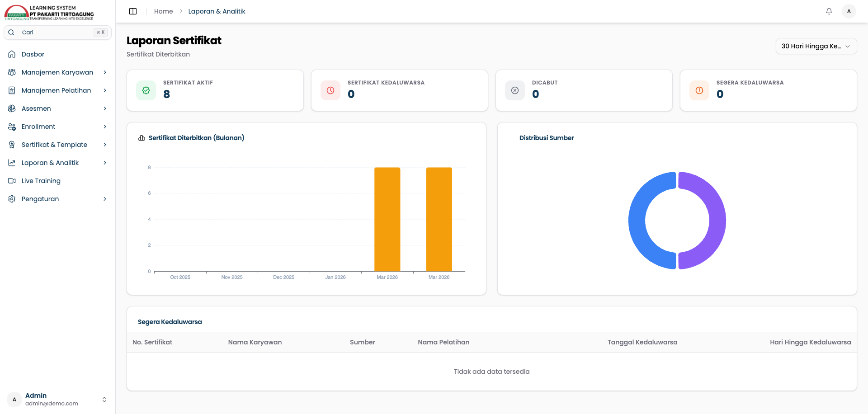The image size is (868, 414).
Task: Open the Admin account switcher
Action: click(57, 400)
